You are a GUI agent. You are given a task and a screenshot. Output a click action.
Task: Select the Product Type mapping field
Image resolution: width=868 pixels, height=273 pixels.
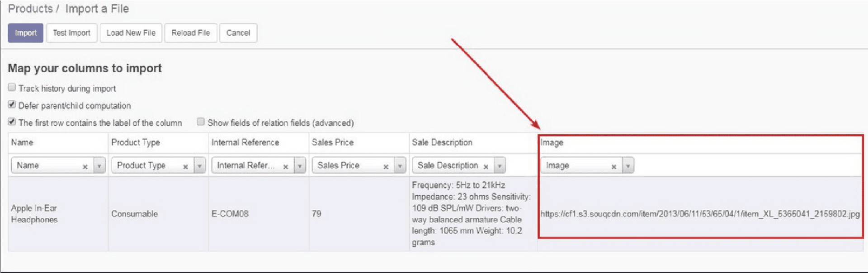[x=159, y=165]
